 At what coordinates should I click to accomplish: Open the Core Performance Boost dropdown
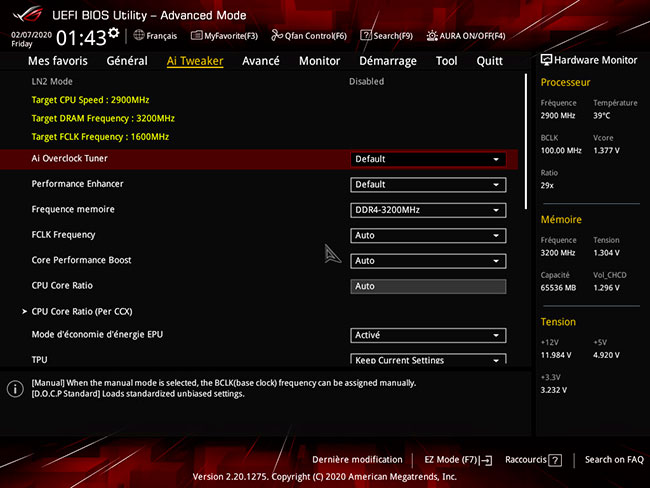click(427, 261)
